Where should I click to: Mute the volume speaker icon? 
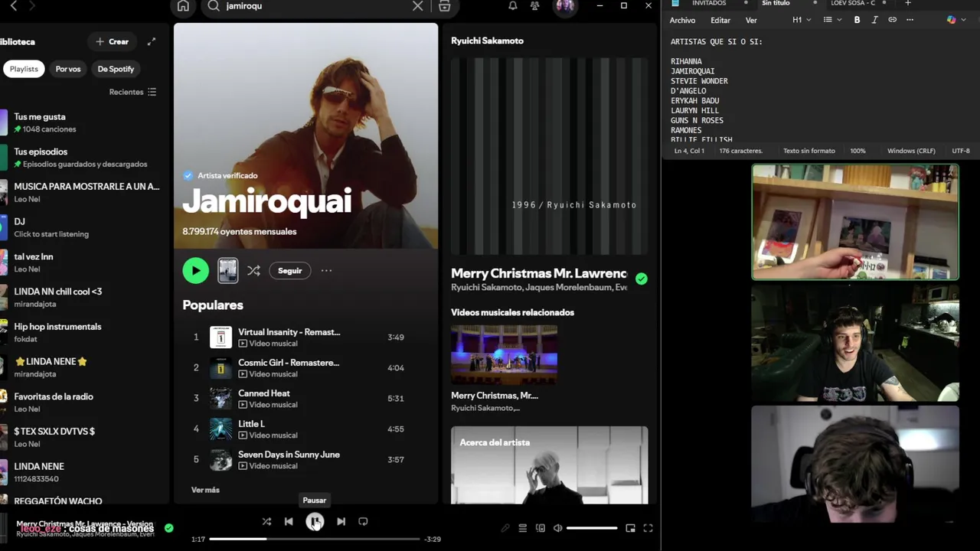(x=558, y=528)
